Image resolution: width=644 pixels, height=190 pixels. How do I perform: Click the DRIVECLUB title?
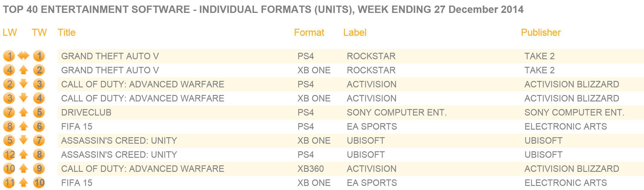(x=86, y=112)
